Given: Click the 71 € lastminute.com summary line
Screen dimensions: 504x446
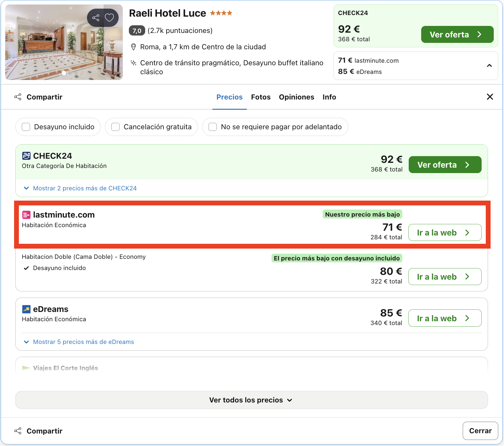Looking at the screenshot, I should coord(368,60).
